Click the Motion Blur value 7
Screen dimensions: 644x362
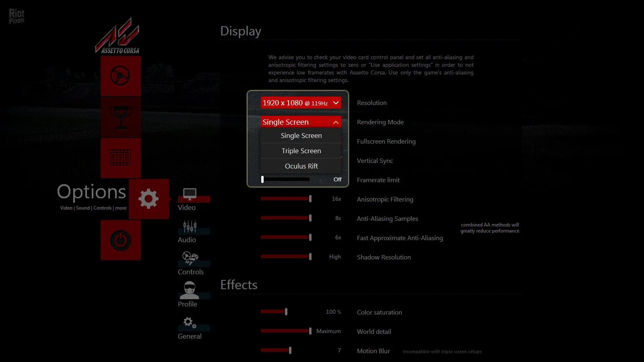(x=339, y=350)
